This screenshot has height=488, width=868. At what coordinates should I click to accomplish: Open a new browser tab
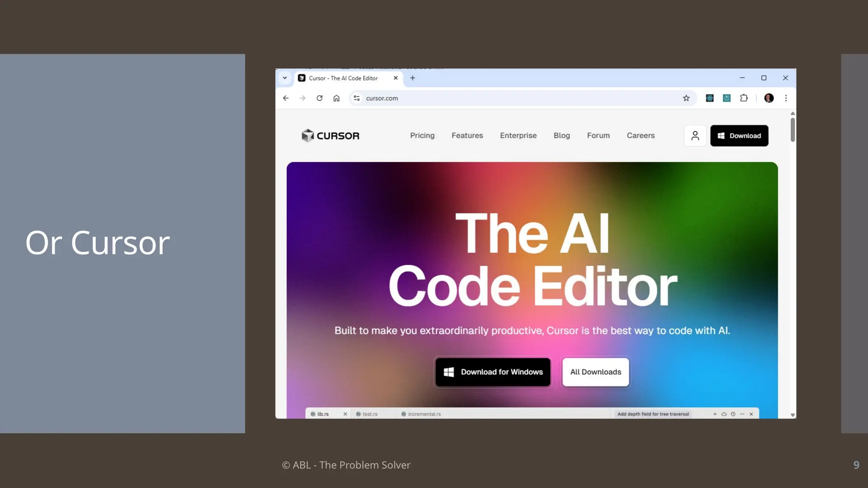[x=412, y=78]
